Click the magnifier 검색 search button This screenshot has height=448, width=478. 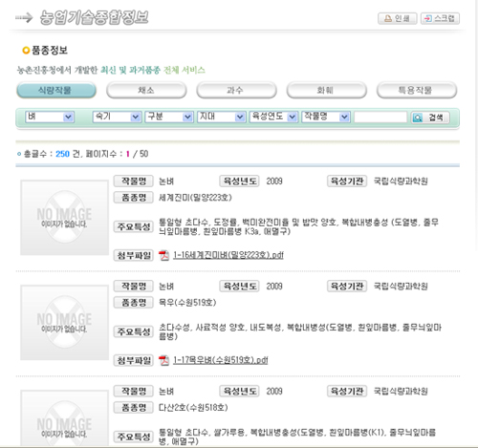(430, 117)
